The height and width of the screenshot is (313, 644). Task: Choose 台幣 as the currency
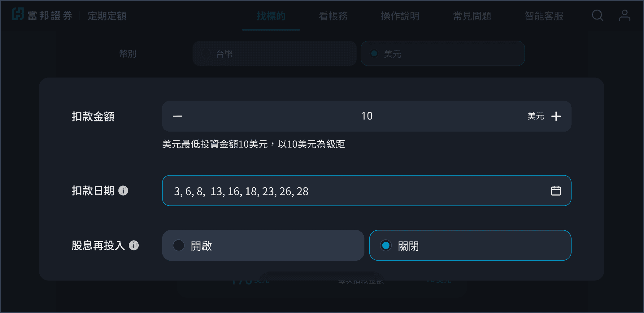pos(274,54)
